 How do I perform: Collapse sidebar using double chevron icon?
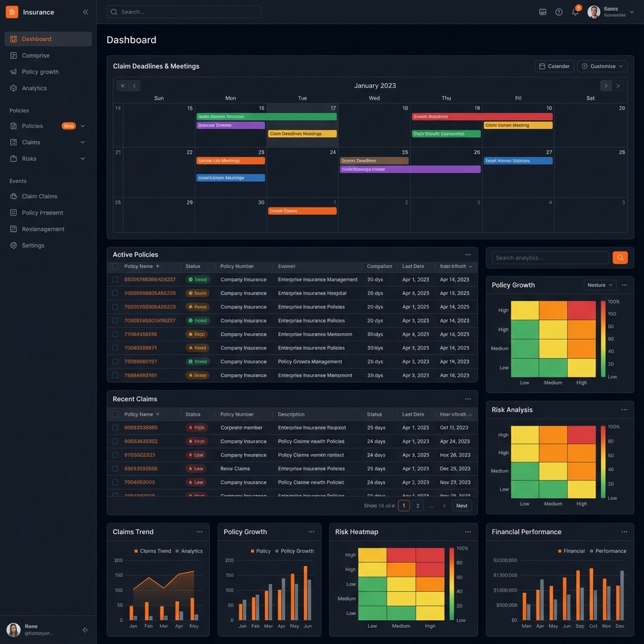coord(86,12)
